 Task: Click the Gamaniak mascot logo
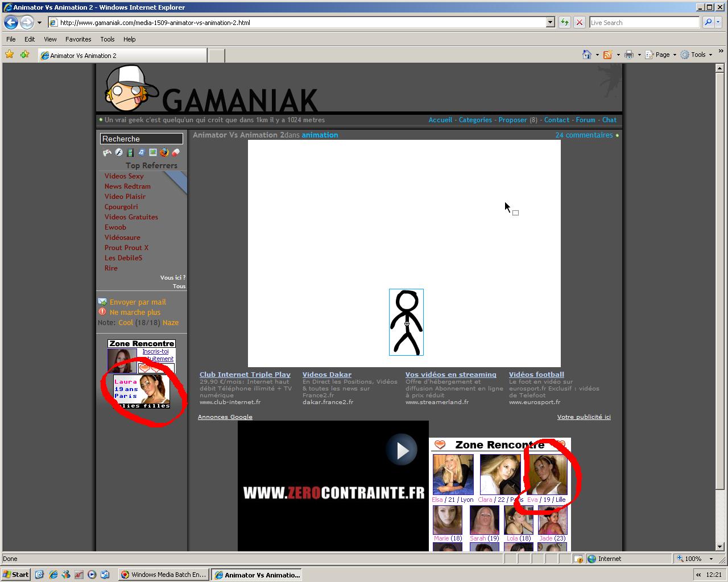[132, 88]
